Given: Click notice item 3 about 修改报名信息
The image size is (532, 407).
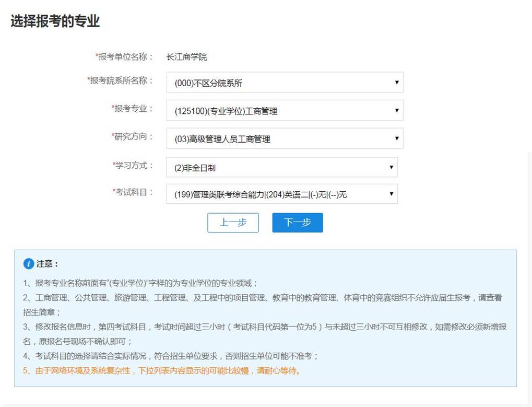Looking at the screenshot, I should [264, 327].
